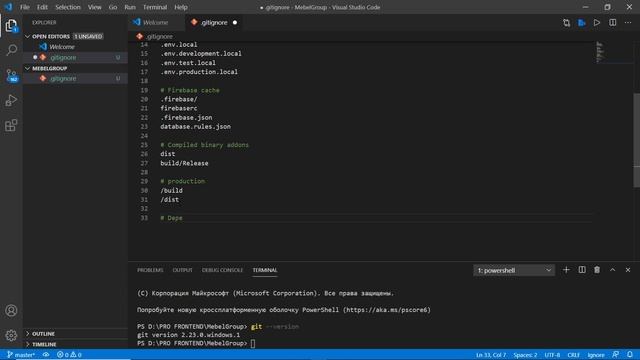Click the Run play icon in editor toolbar
The height and width of the screenshot is (360, 640).
[x=597, y=23]
